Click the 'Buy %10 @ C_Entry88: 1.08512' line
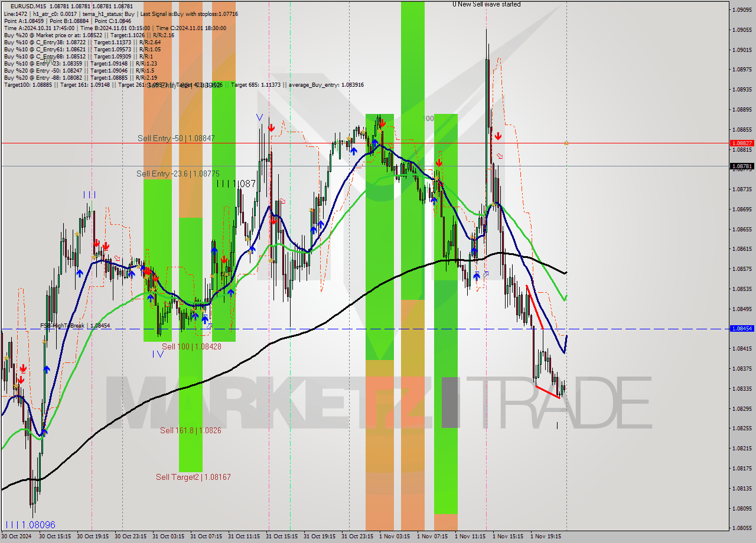Screen dimensions: 756x543 click(x=79, y=56)
